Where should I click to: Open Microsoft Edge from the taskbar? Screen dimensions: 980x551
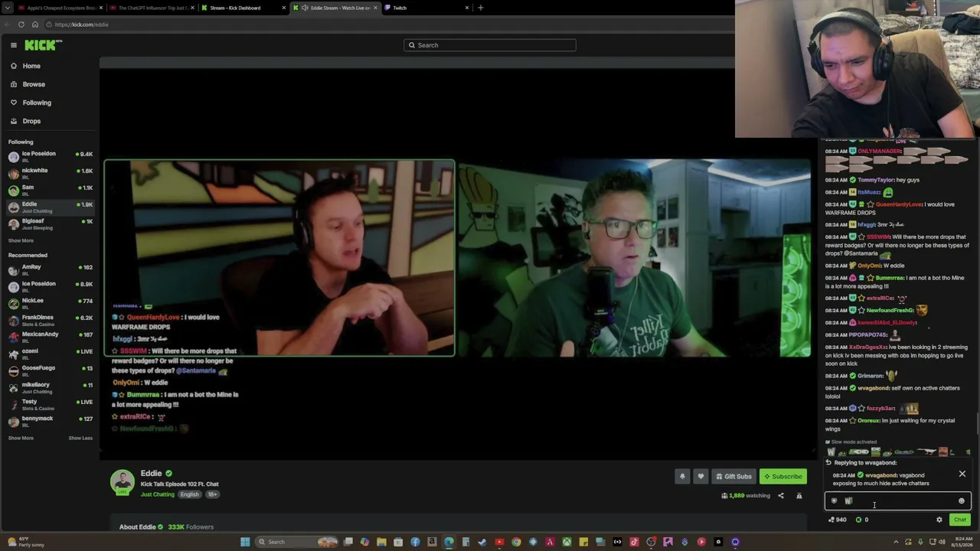point(449,542)
